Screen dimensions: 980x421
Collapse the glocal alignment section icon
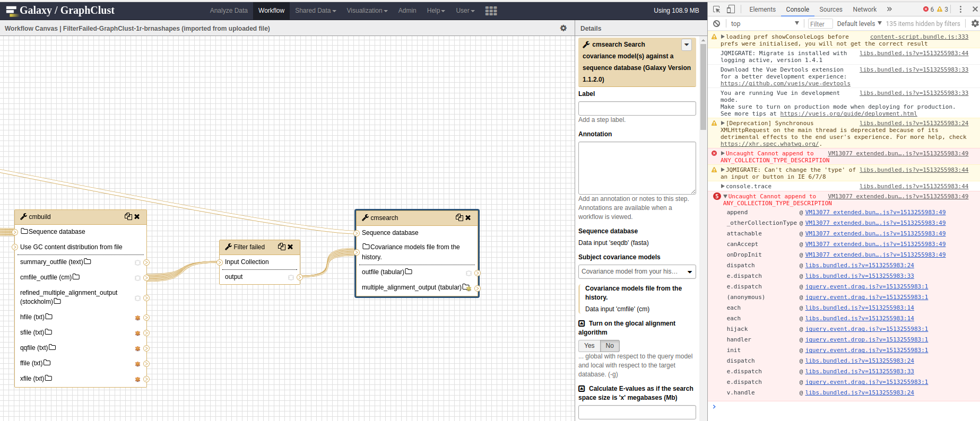tap(582, 323)
